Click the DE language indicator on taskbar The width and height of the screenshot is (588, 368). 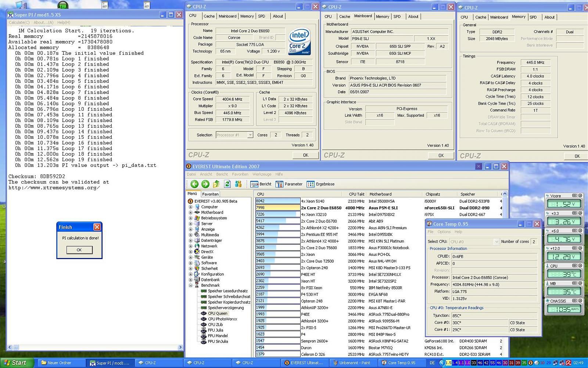[432, 363]
